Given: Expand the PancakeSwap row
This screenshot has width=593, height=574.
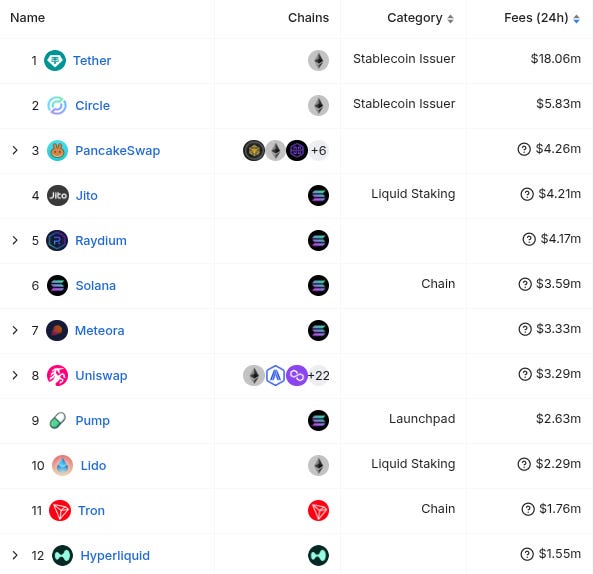Looking at the screenshot, I should [15, 150].
